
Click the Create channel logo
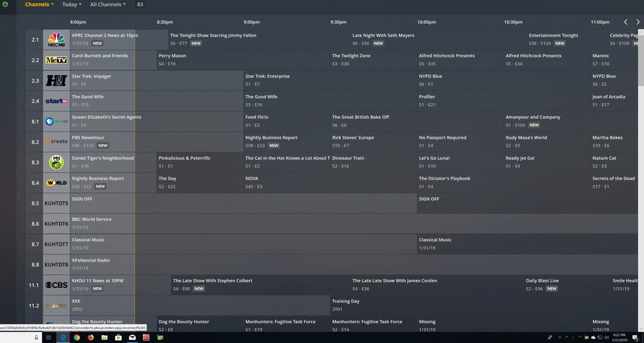[56, 142]
